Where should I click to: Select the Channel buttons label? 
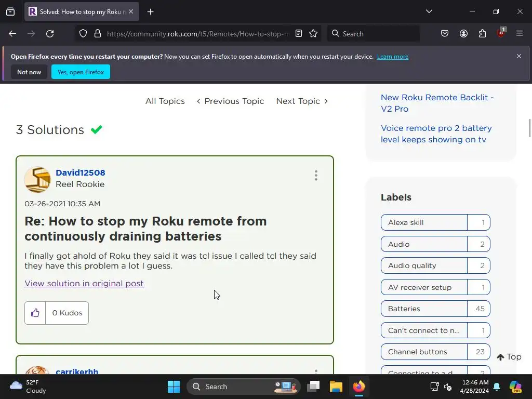pos(435,352)
